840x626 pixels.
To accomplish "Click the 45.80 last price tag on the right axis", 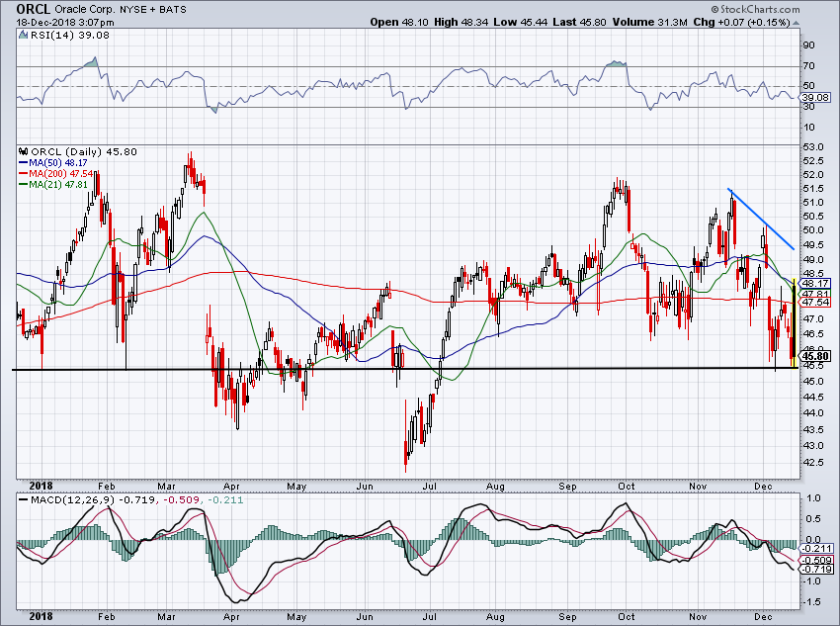I will 815,356.
